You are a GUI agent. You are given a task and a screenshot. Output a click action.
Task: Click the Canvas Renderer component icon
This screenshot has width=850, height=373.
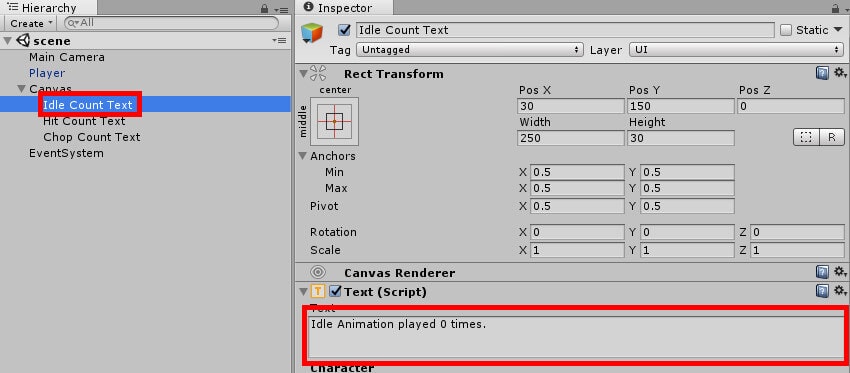coord(318,272)
